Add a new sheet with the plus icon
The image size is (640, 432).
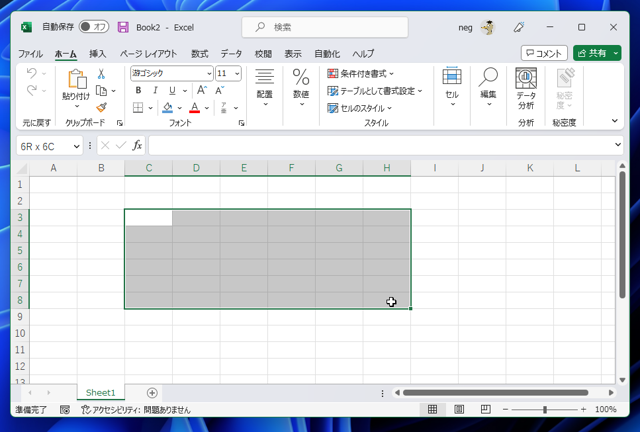(x=152, y=393)
